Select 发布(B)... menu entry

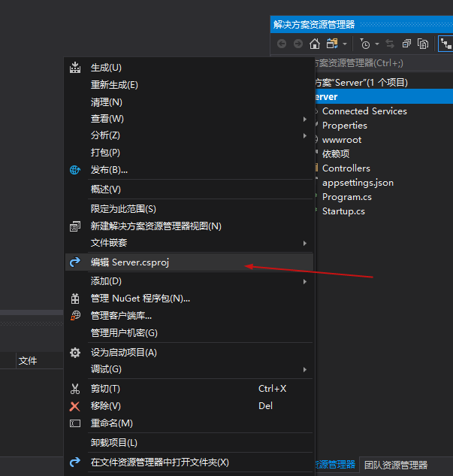click(189, 170)
